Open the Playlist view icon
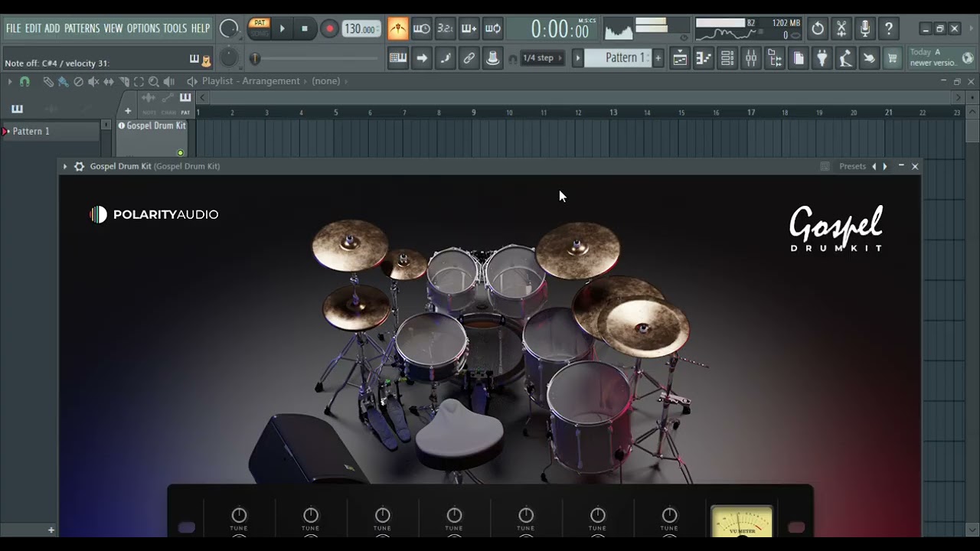980x551 pixels. point(680,58)
